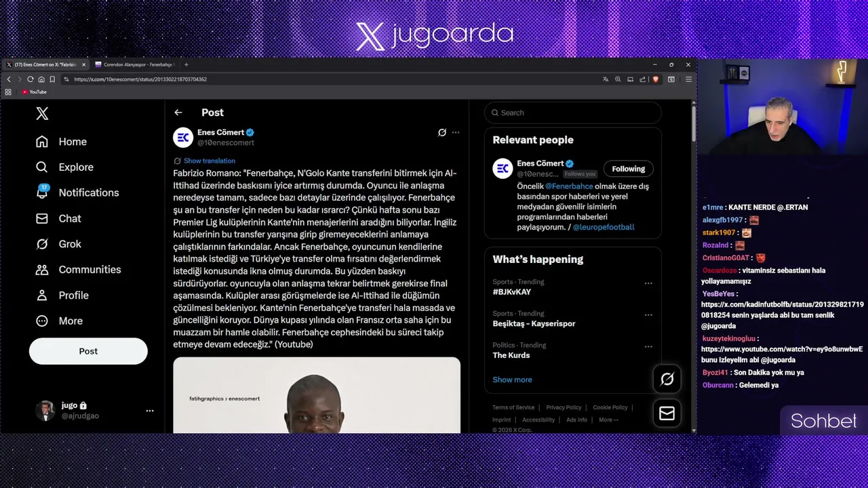The width and height of the screenshot is (868, 488).
Task: Click the white Post button
Action: pos(88,351)
